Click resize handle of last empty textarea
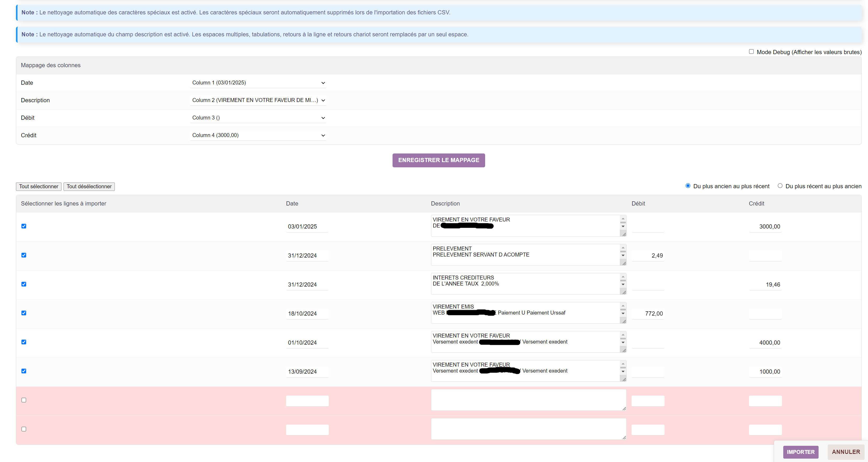The height and width of the screenshot is (462, 868). coord(624,437)
